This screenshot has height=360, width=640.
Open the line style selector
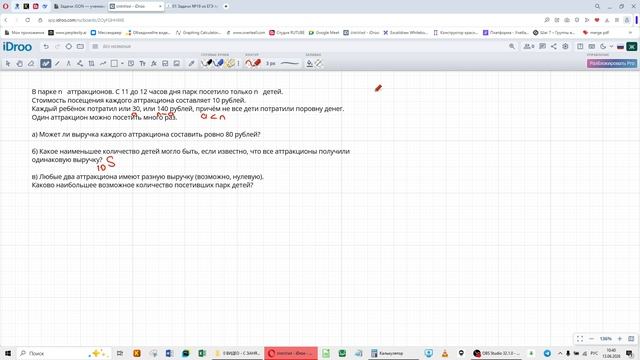click(290, 63)
